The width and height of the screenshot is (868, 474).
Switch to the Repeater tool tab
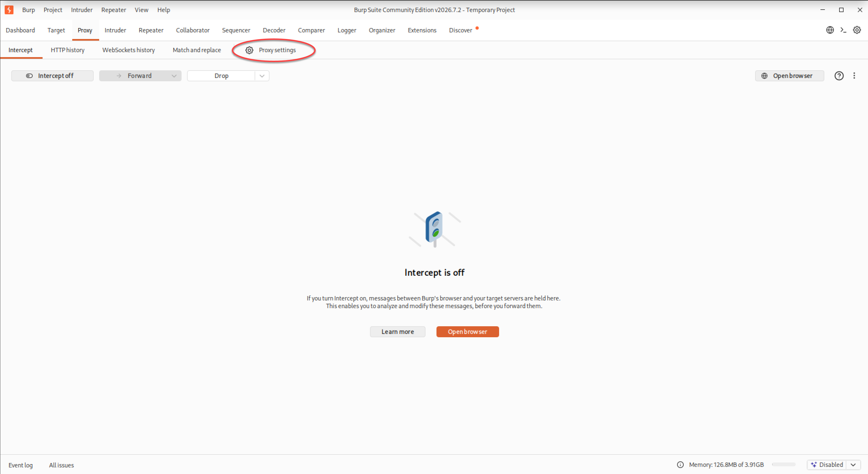point(151,30)
